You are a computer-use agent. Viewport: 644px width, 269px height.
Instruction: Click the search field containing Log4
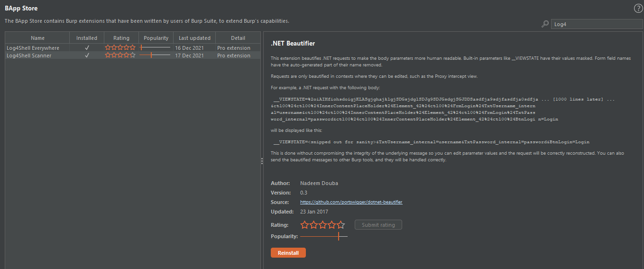pos(597,24)
